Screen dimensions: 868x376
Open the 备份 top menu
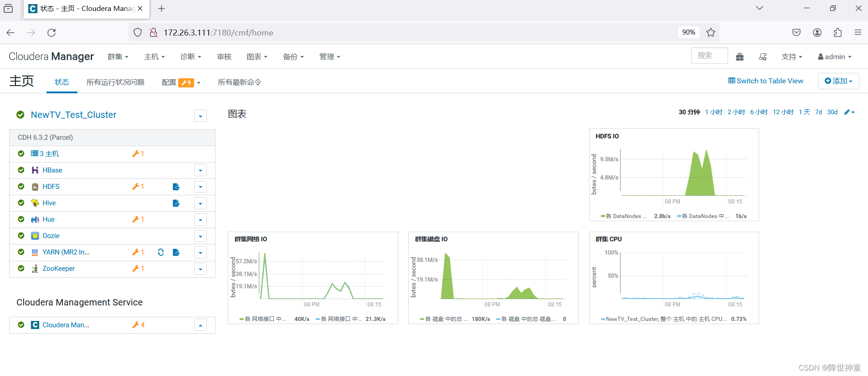[x=293, y=57]
